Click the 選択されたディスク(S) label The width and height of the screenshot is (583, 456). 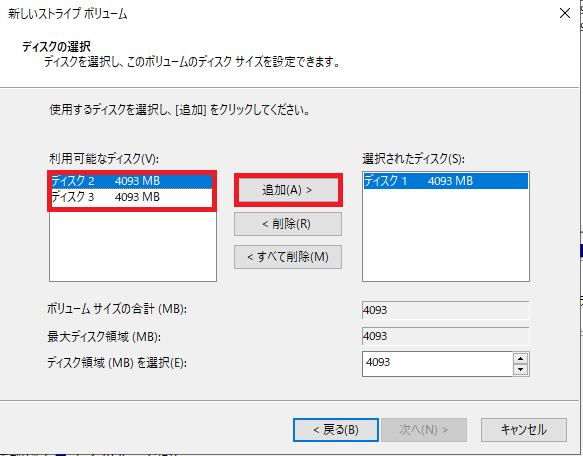pos(413,159)
